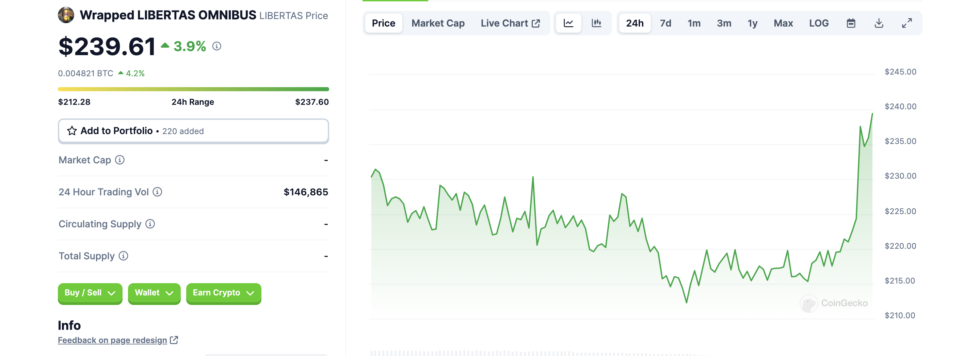
Task: Click the price chart line peak near $239
Action: [872, 114]
